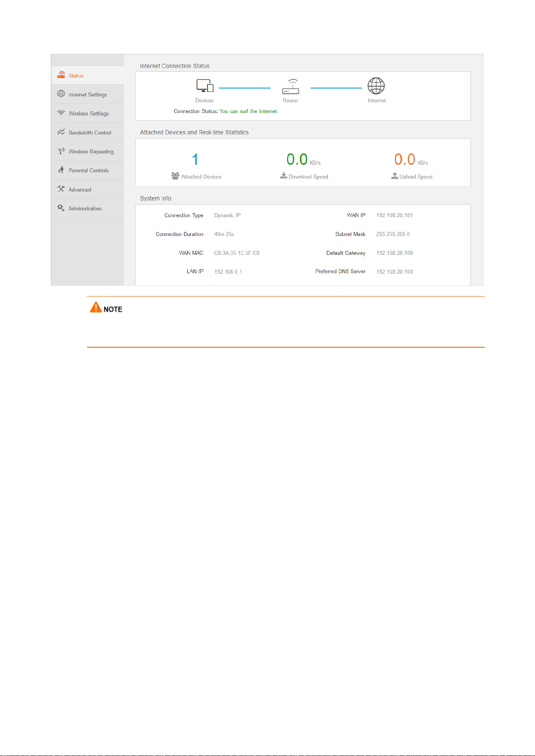Click the LAN IP label
This screenshot has height=756, width=535.
click(195, 271)
